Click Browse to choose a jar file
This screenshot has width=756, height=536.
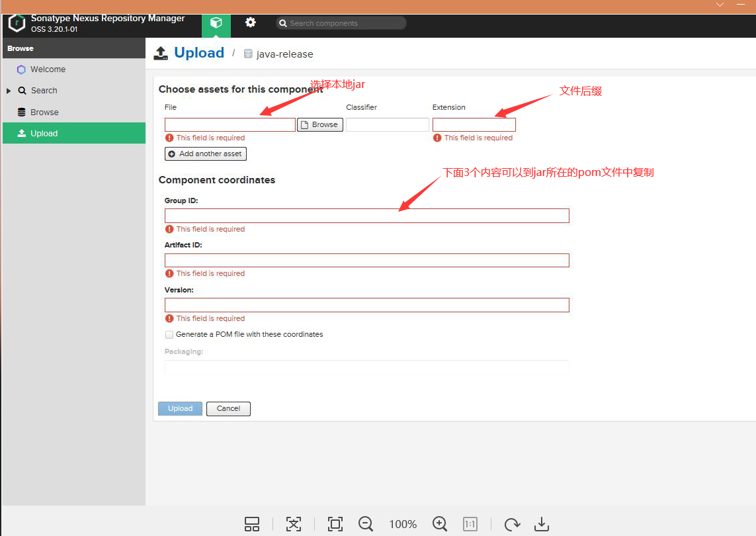[x=319, y=124]
